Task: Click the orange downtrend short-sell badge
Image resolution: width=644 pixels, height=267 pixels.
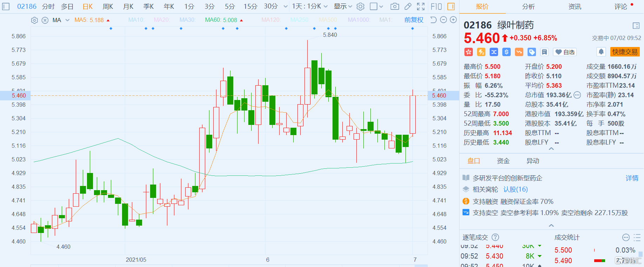Action: coord(519,52)
